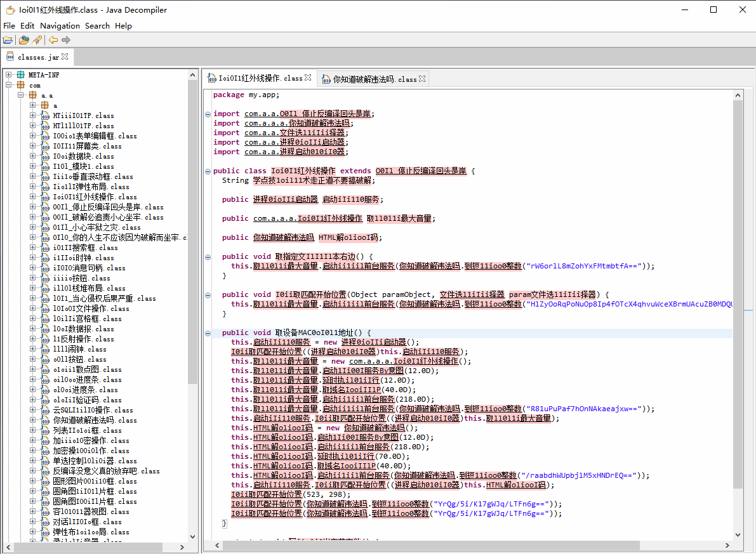Close the Ioi0I1红外线操作.class editor tab

[308, 78]
